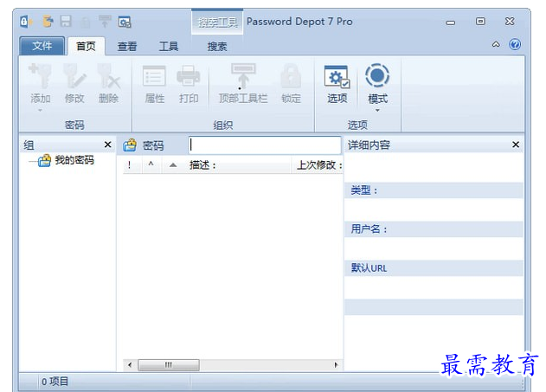Open 属性 (Properties) in the ribbon

pyautogui.click(x=155, y=84)
